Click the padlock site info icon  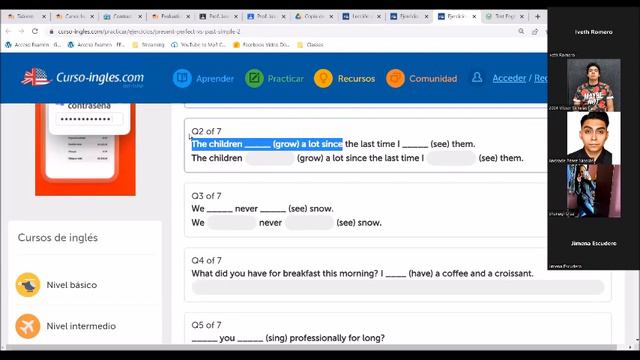(x=51, y=31)
